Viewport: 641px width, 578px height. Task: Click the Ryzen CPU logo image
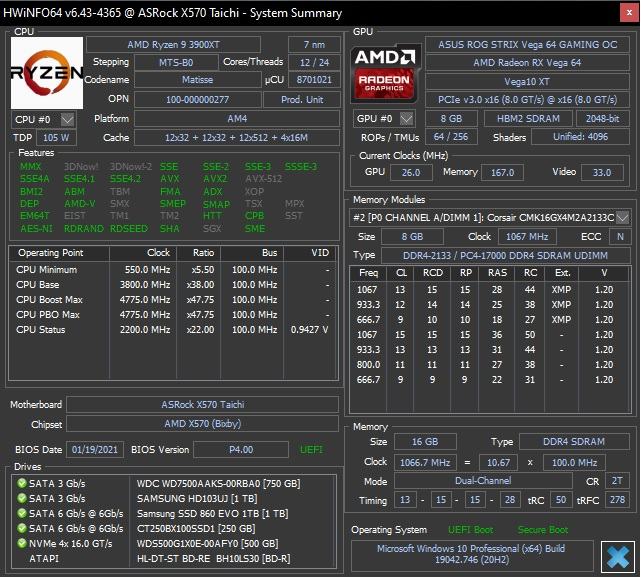(x=47, y=73)
